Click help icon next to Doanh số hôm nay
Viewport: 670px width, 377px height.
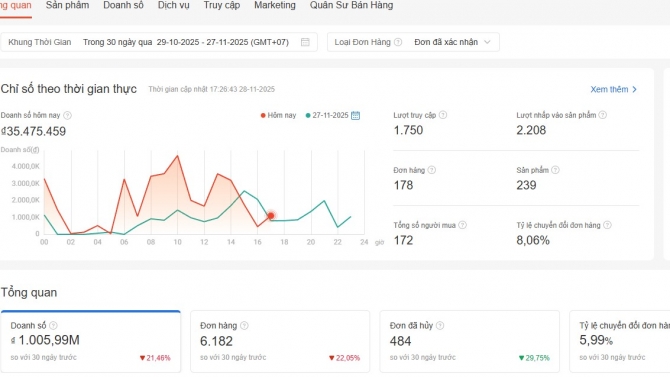pyautogui.click(x=68, y=115)
